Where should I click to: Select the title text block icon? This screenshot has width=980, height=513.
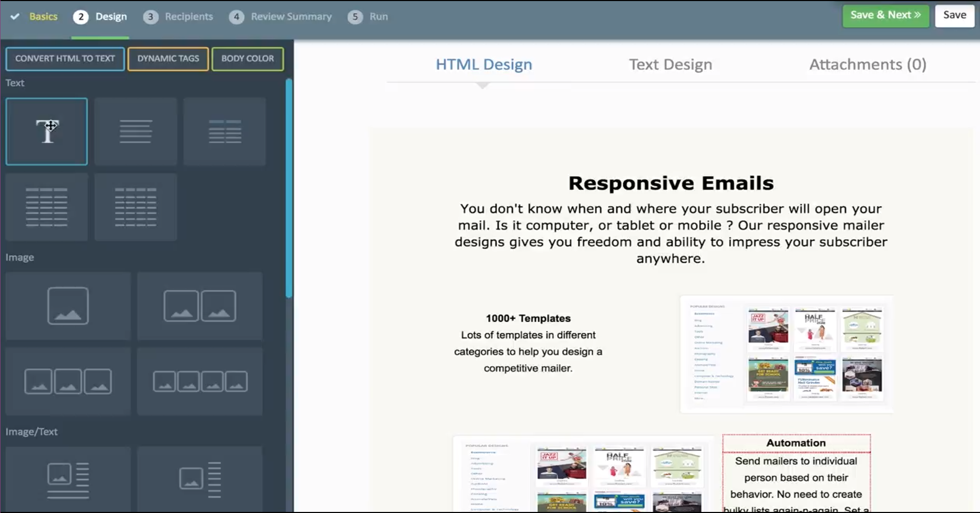47,131
